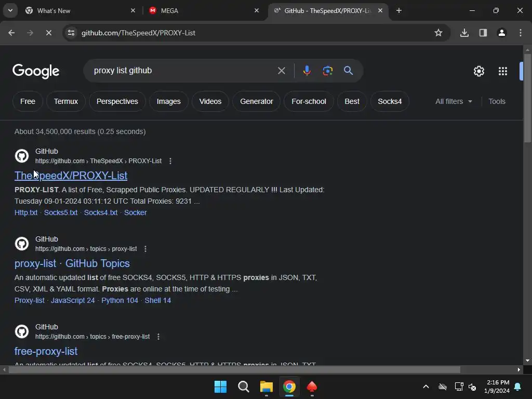Click the horizontal scrollbar thumb
This screenshot has width=532, height=399.
(x=234, y=369)
